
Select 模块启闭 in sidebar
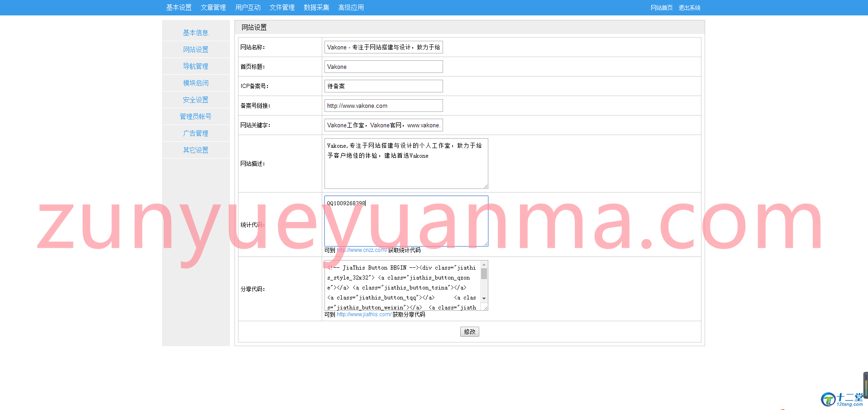click(196, 83)
